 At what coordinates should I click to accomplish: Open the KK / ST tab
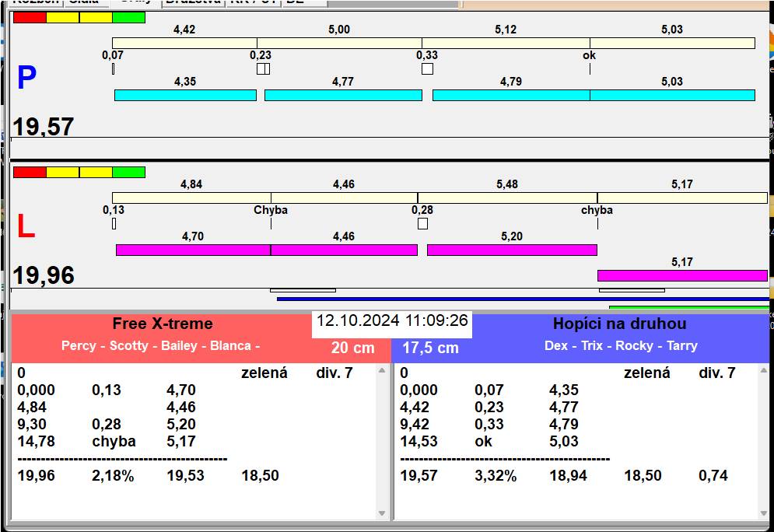pos(253,2)
